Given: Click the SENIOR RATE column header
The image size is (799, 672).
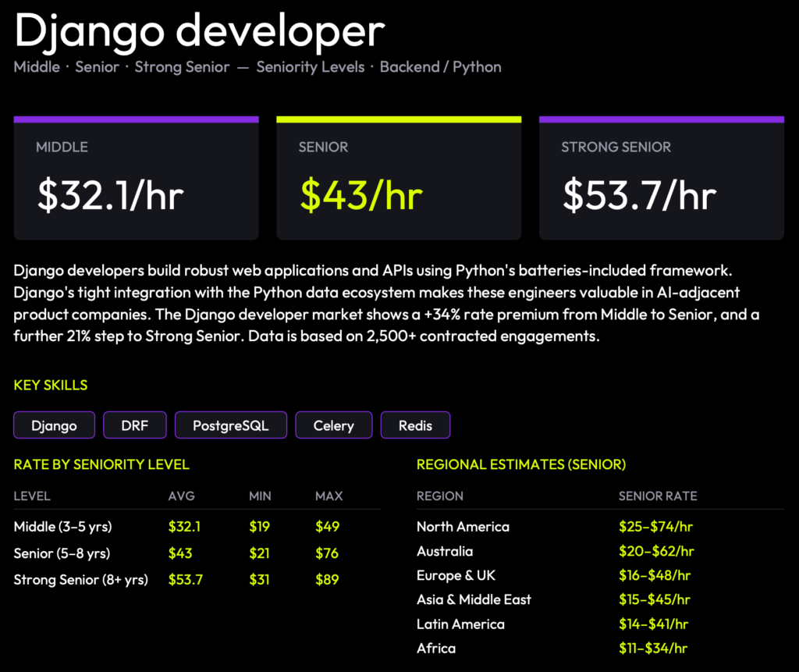Looking at the screenshot, I should [658, 496].
